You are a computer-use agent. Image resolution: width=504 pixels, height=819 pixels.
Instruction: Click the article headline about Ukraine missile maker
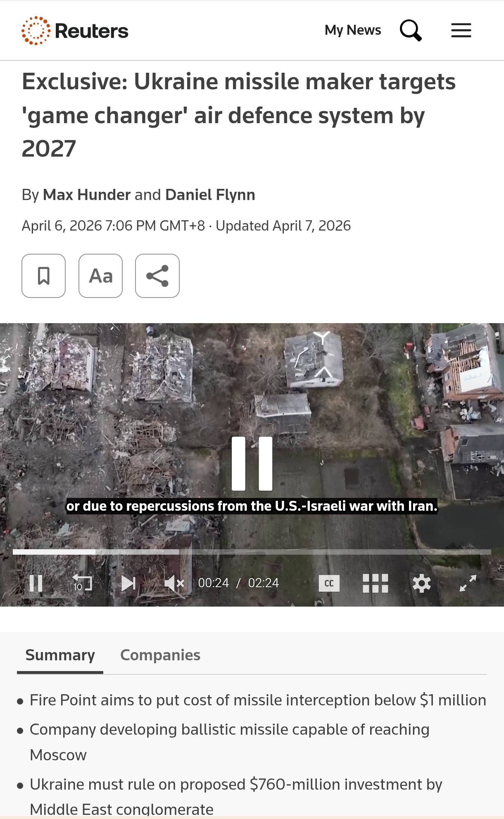click(239, 115)
